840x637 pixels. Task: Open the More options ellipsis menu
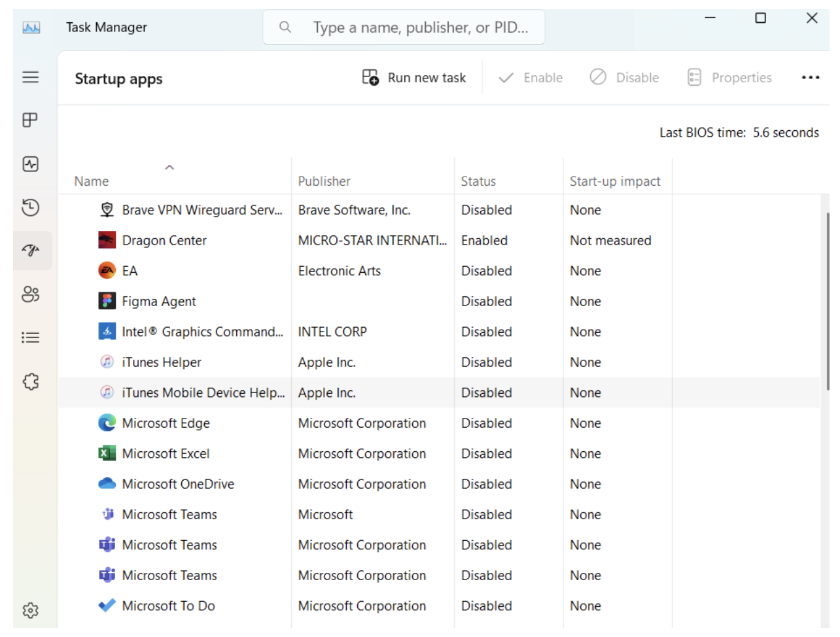point(811,77)
